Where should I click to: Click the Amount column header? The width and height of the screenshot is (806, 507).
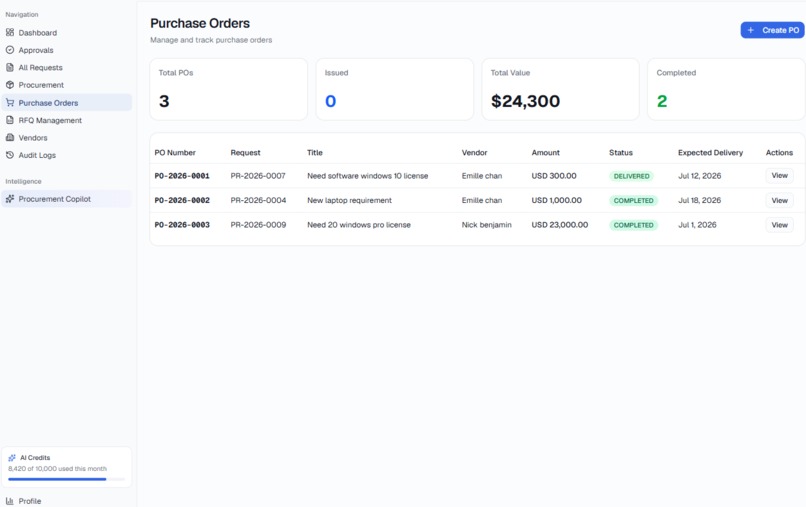545,153
